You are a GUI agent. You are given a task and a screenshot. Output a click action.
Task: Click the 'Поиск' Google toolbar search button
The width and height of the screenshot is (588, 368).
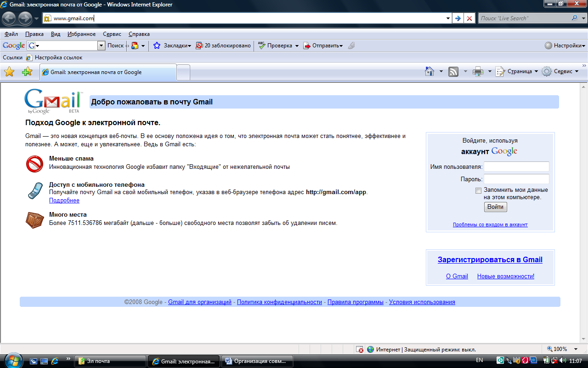coord(115,46)
